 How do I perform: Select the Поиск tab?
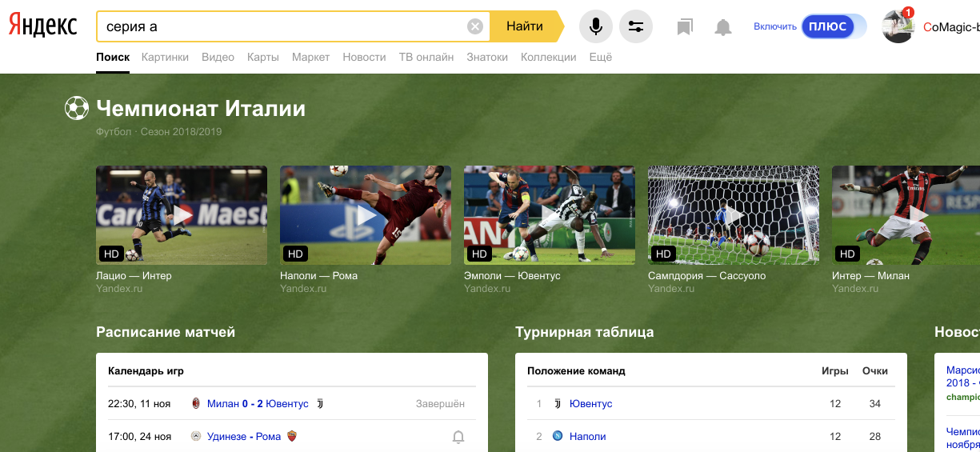113,57
